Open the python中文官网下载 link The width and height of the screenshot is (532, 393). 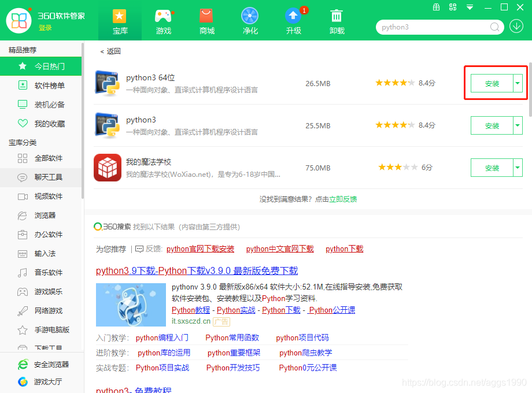(x=280, y=249)
